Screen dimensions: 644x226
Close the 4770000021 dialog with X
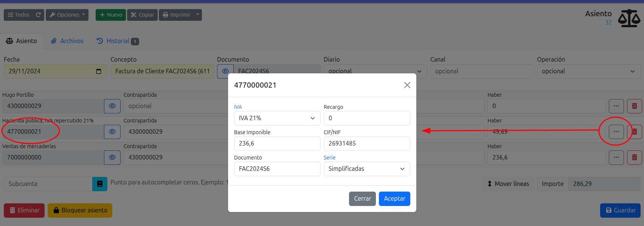pyautogui.click(x=407, y=85)
